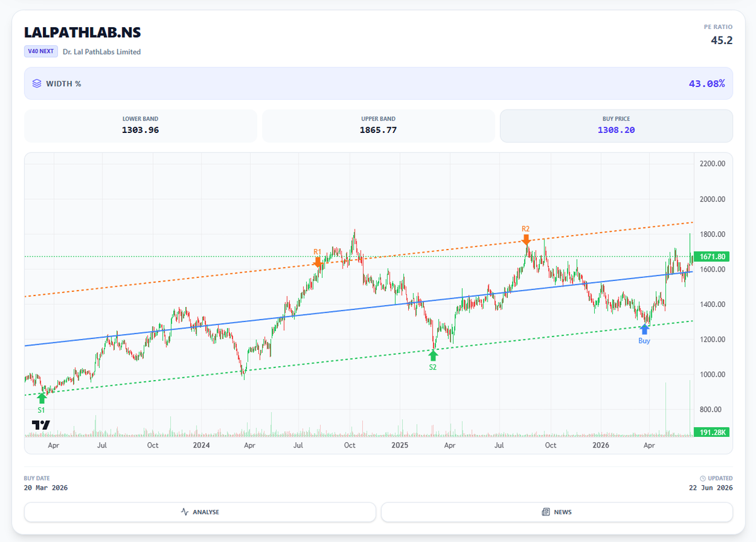Click the 1000.00 price axis label
Image resolution: width=756 pixels, height=542 pixels.
[713, 374]
